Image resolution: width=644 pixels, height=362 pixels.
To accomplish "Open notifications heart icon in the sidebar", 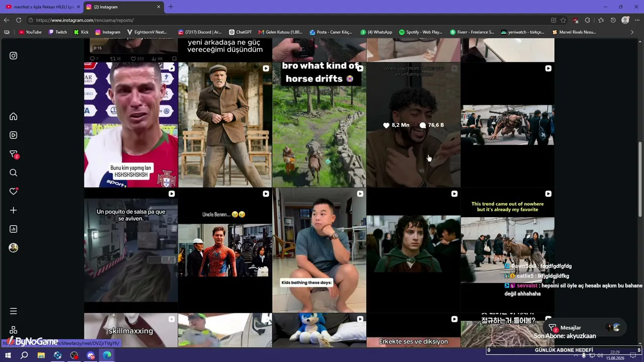I will coord(14,192).
